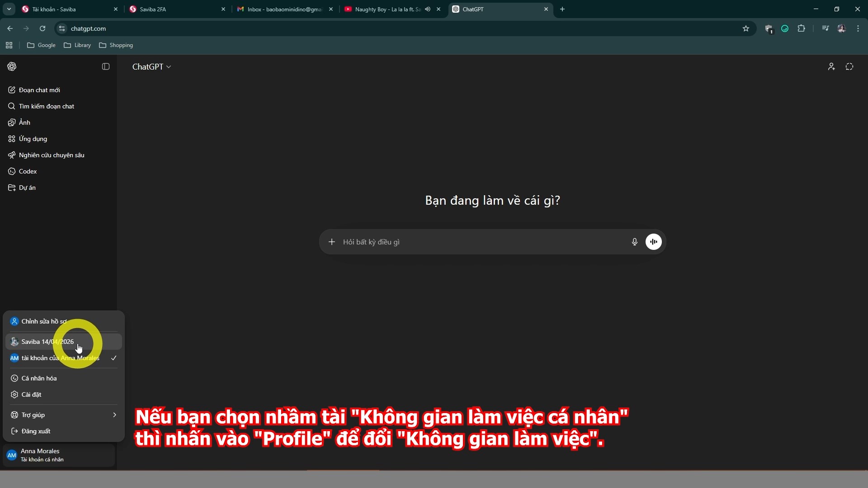Start a temporary chat via dashed bubble icon
Image resolution: width=868 pixels, height=488 pixels.
point(849,66)
